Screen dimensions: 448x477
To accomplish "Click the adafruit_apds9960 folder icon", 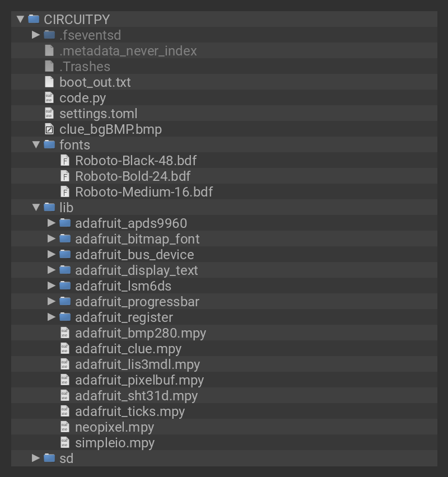I will [65, 223].
